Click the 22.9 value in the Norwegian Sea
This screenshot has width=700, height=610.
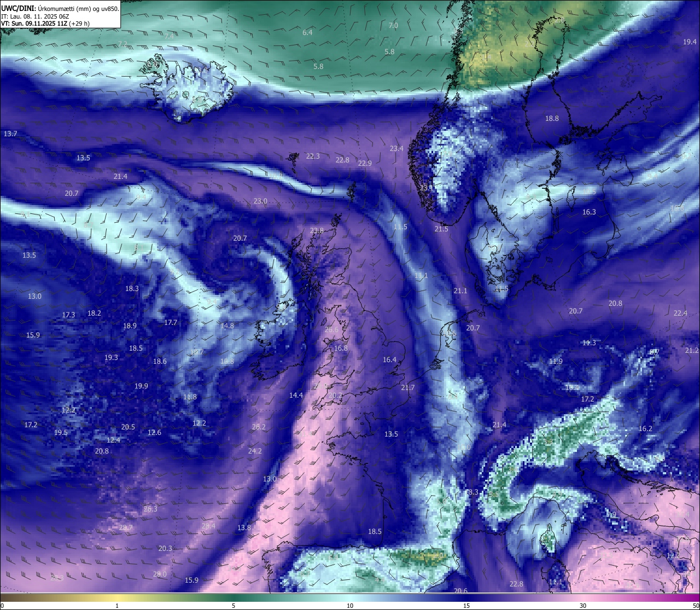click(x=365, y=164)
